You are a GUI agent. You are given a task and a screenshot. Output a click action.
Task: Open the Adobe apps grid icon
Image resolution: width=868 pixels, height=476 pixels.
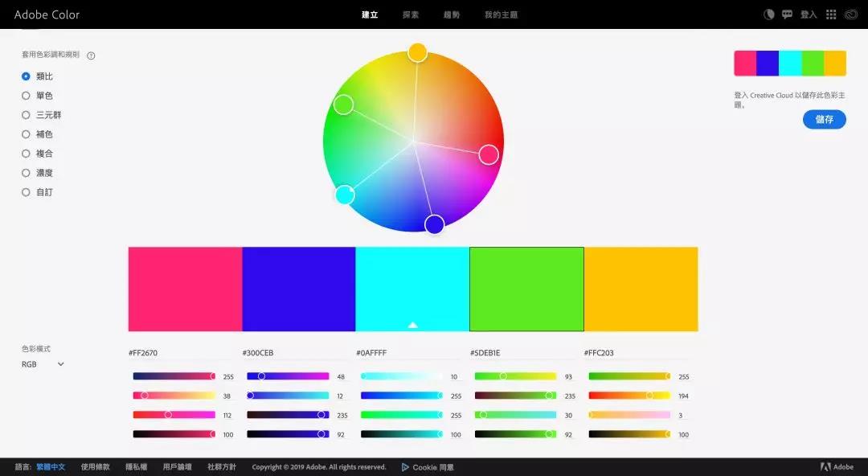click(x=831, y=14)
